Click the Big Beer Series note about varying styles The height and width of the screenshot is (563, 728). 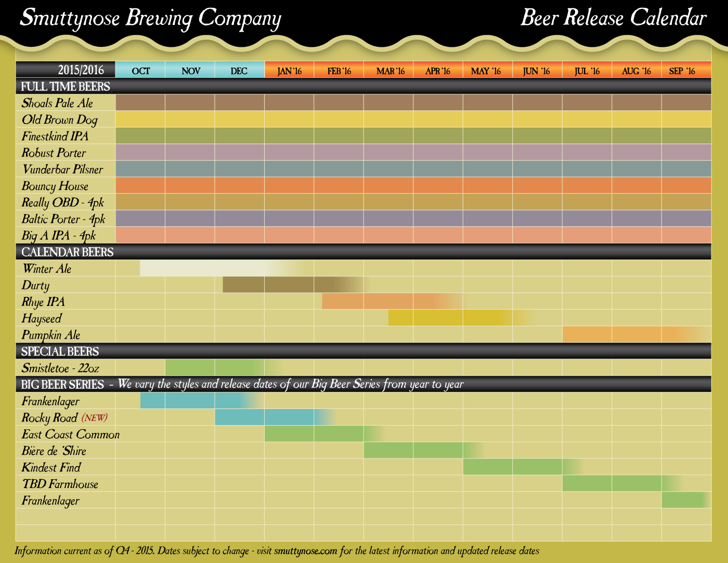pyautogui.click(x=291, y=385)
